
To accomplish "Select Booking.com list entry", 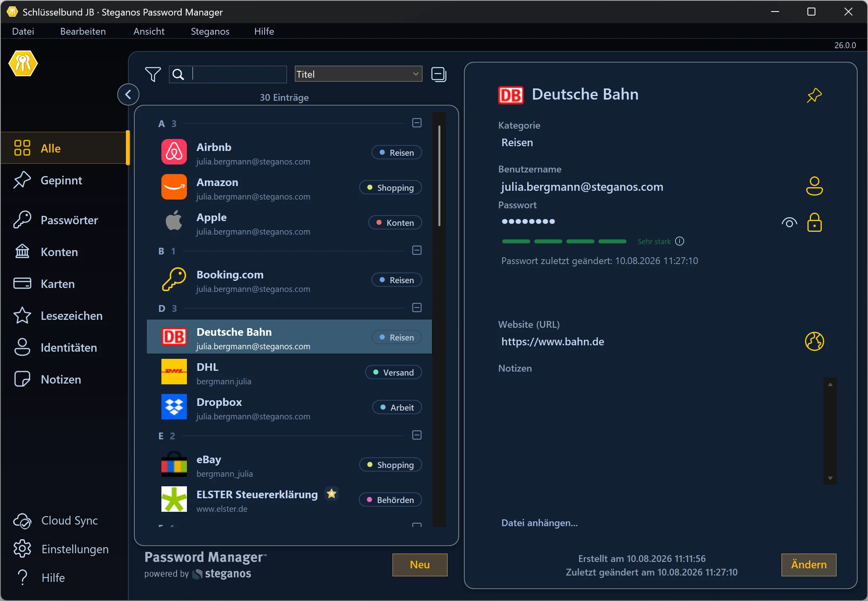I will [x=289, y=280].
